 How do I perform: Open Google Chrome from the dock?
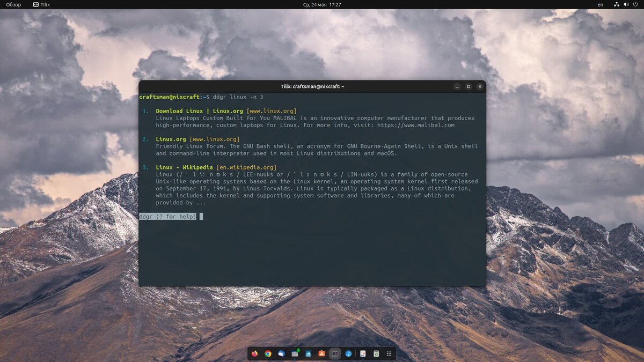click(x=268, y=353)
